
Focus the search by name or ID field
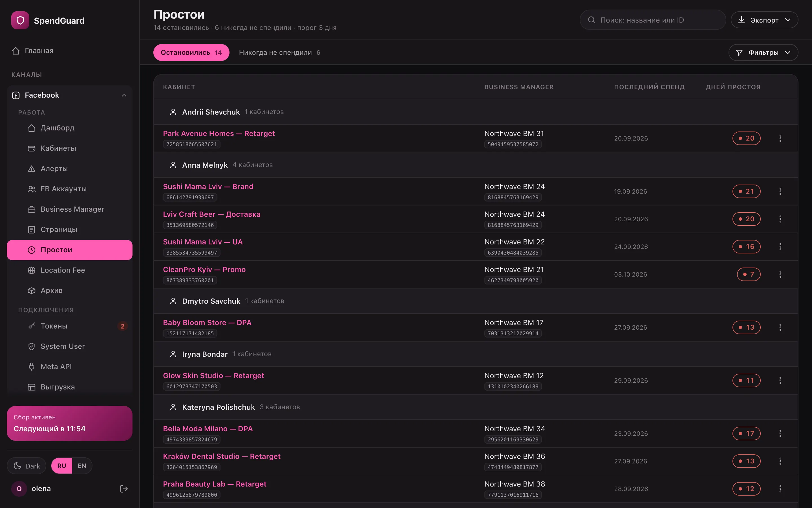coord(653,20)
